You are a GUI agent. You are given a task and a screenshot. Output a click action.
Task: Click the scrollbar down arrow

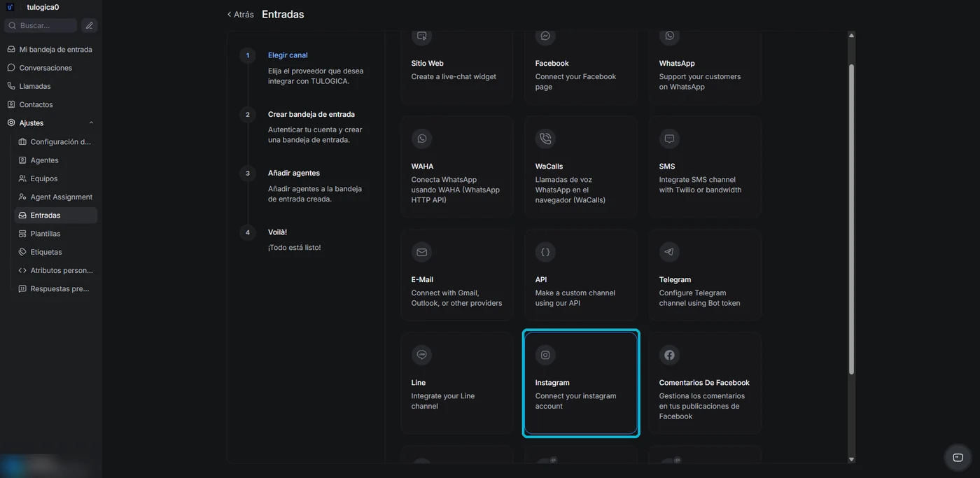pyautogui.click(x=851, y=459)
